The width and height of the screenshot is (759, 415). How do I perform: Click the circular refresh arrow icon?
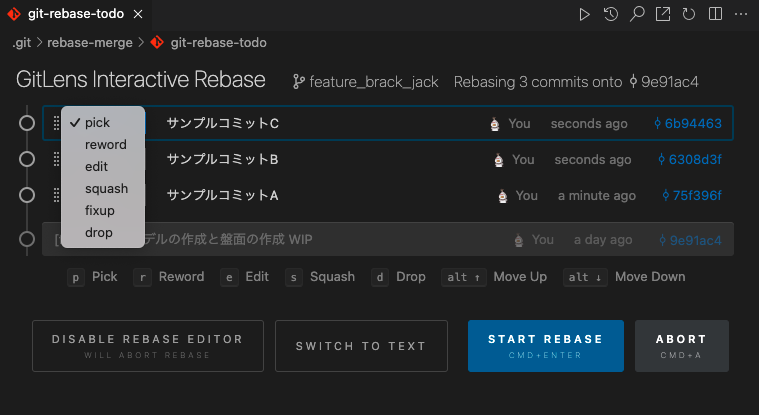pyautogui.click(x=689, y=14)
